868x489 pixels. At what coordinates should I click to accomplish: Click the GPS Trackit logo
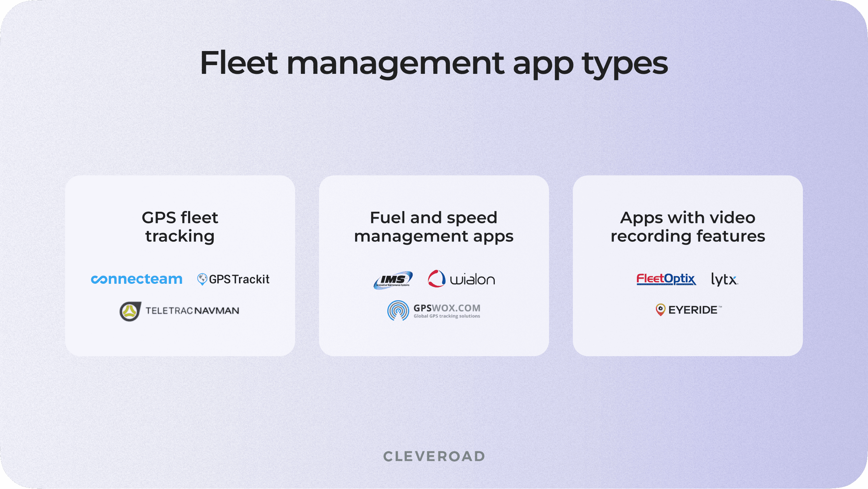click(233, 279)
